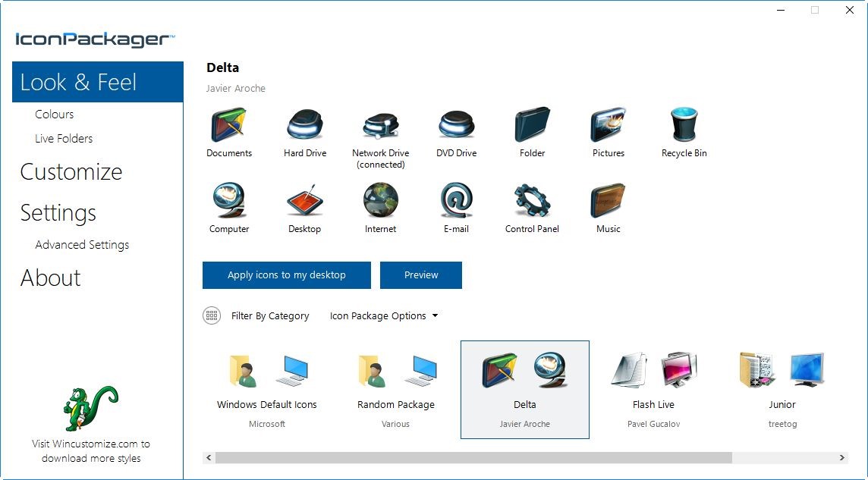The image size is (868, 480).
Task: Click the Network Drive (connected) icon
Action: click(380, 126)
